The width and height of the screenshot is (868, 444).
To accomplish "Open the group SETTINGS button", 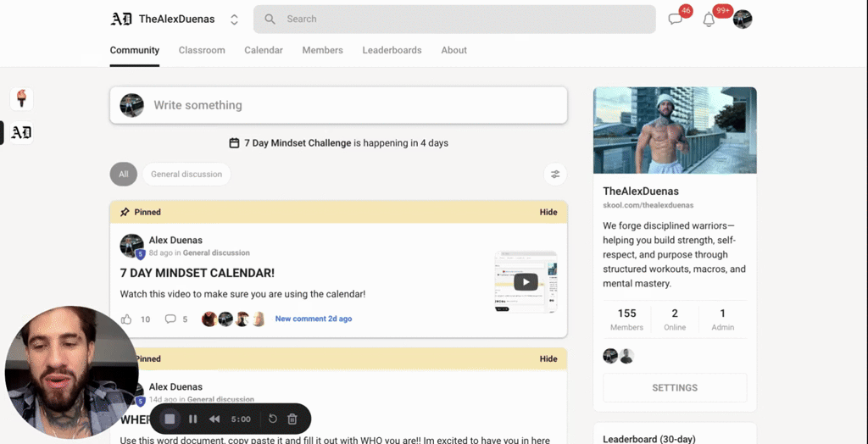I will [675, 388].
